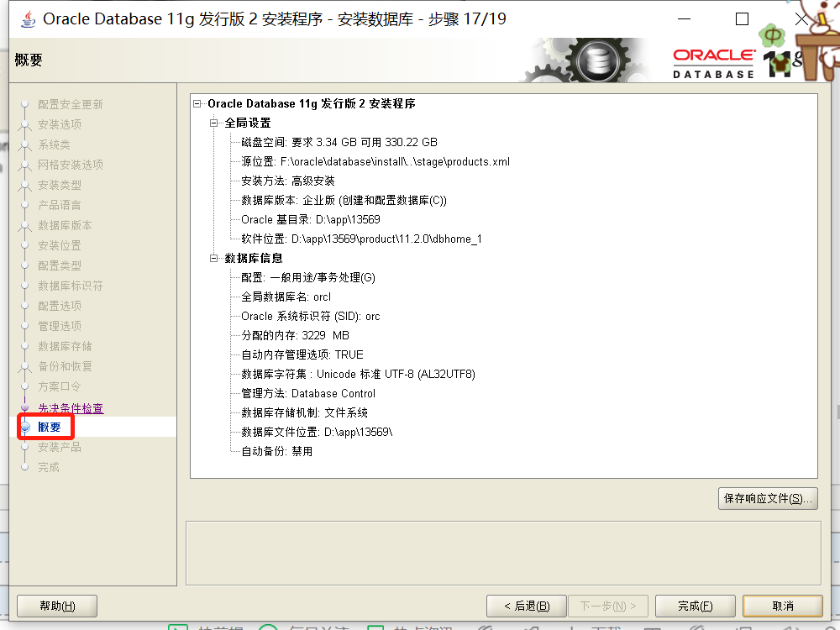
Task: Select 数据库存储 step in sidebar
Action: coord(65,347)
